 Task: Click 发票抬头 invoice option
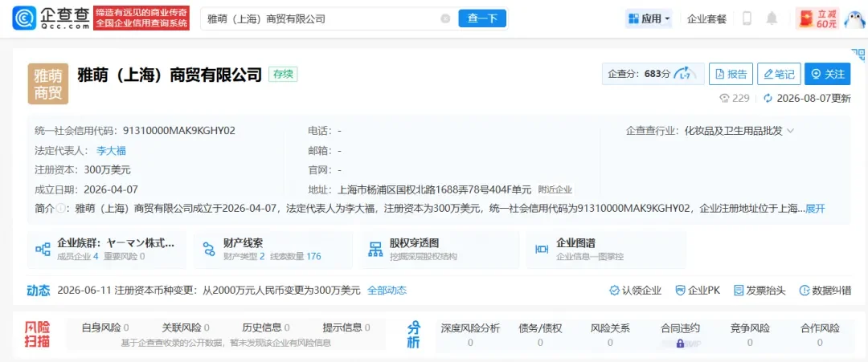click(x=759, y=290)
